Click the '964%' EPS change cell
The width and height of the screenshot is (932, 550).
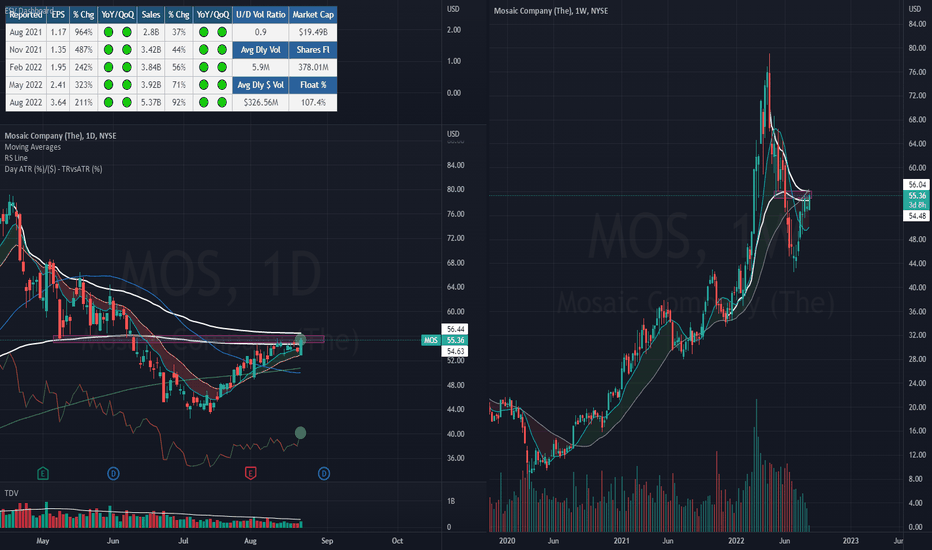(83, 32)
